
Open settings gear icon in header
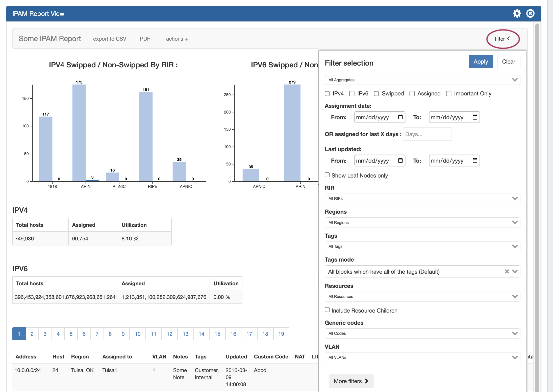(x=517, y=14)
